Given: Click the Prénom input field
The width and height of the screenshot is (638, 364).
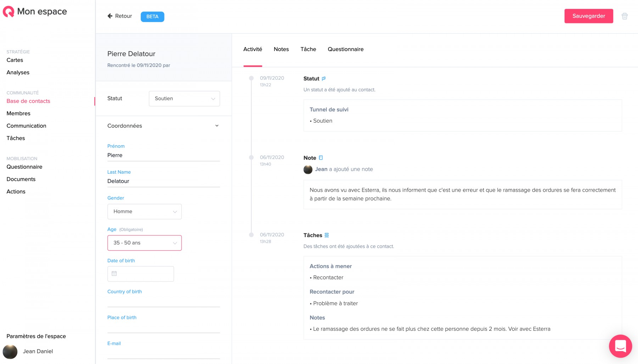Looking at the screenshot, I should tap(163, 155).
